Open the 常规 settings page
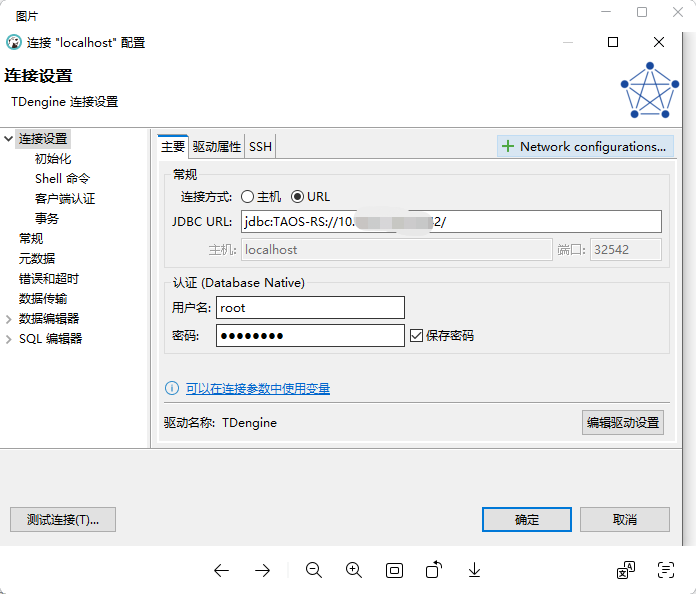Image resolution: width=696 pixels, height=594 pixels. [x=31, y=238]
